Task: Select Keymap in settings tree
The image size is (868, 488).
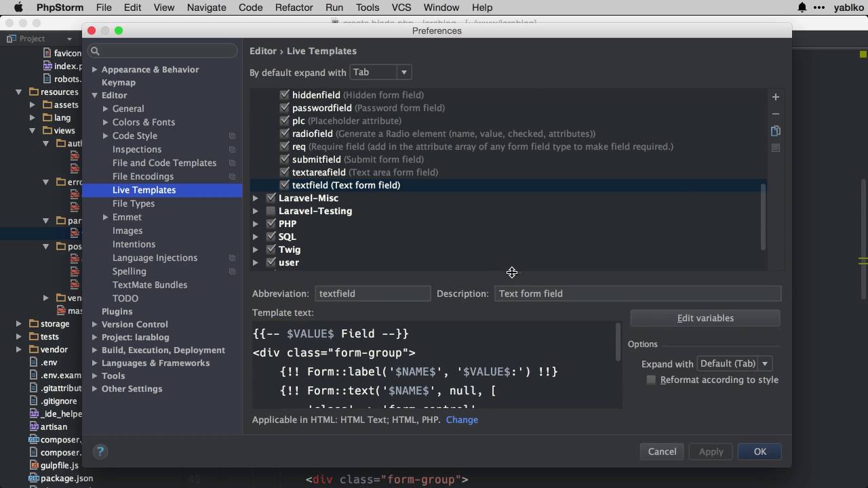Action: click(x=119, y=82)
